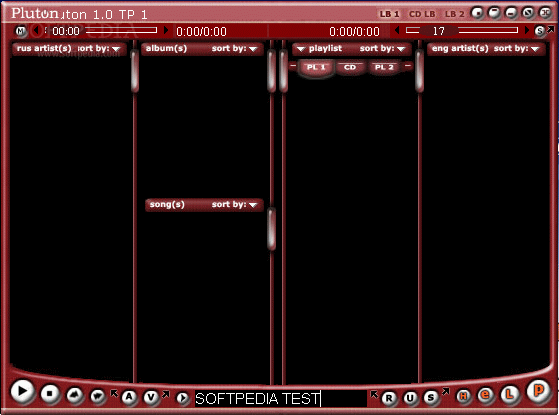Skip to the next track
This screenshot has width=559, height=415.
(97, 396)
